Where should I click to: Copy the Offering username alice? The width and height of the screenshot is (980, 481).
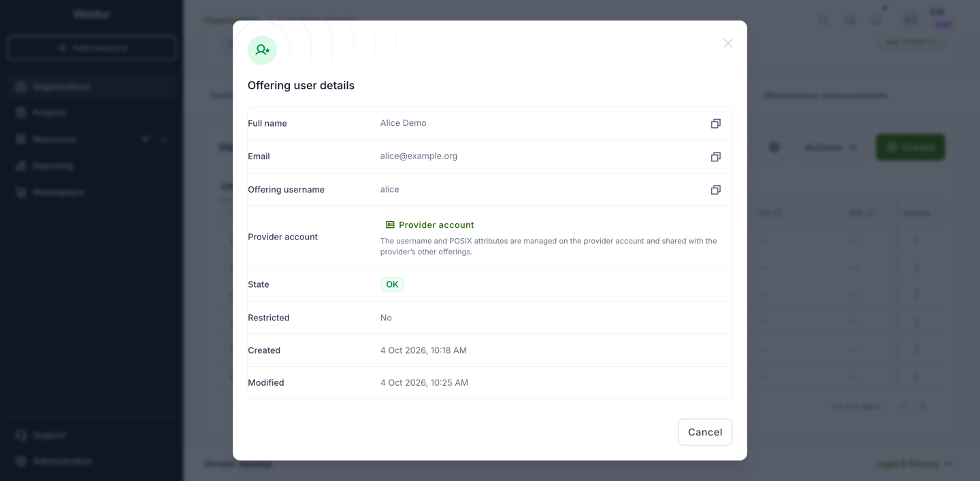[x=715, y=190]
